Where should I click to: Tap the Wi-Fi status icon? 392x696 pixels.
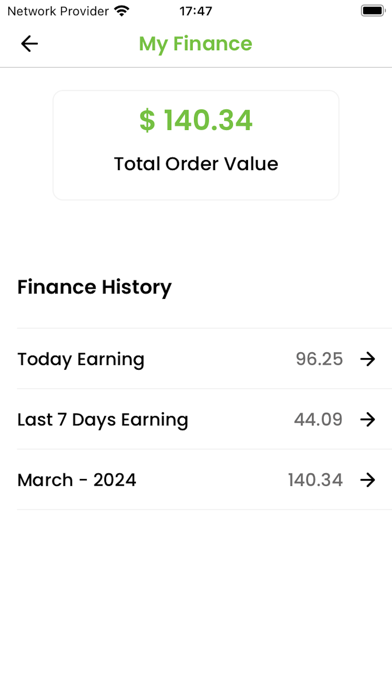click(122, 11)
